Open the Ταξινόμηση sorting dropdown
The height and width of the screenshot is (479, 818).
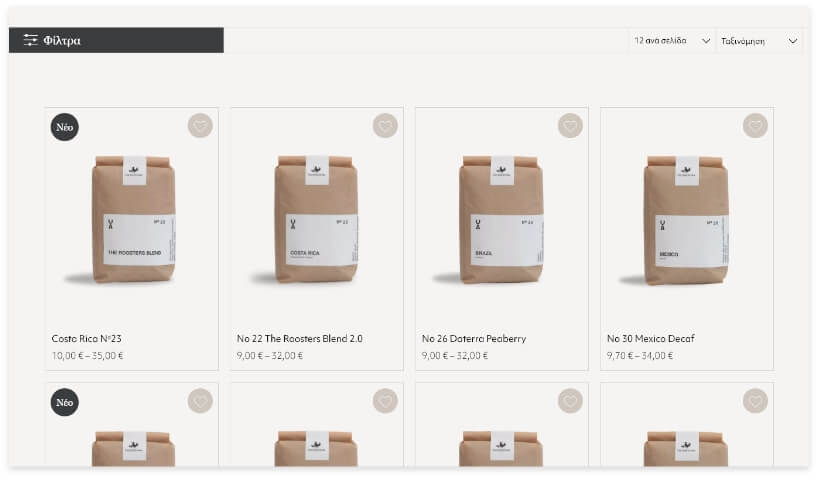tap(759, 41)
